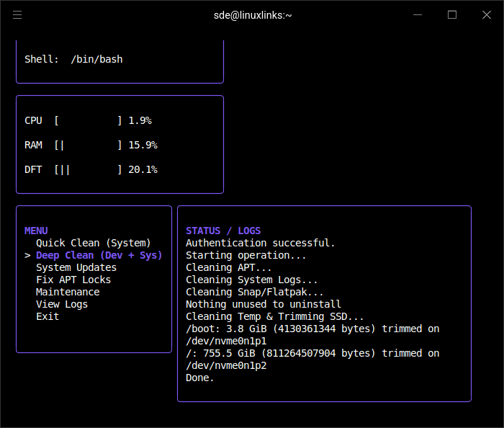Open View Logs menu entry

(62, 304)
